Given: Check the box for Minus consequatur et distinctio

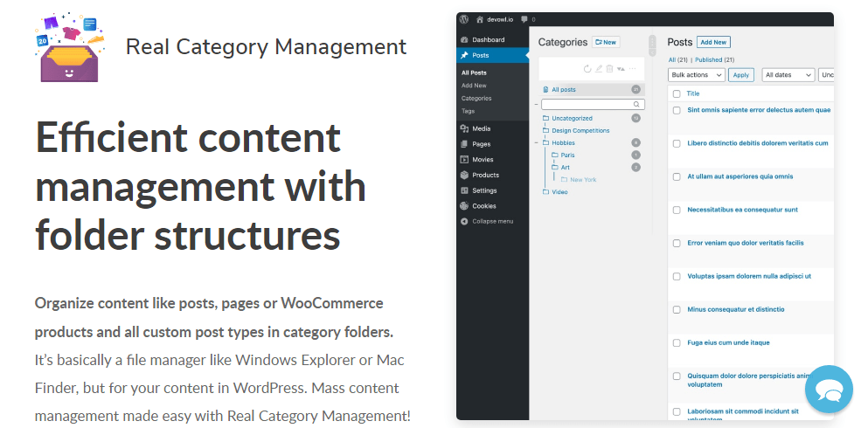Looking at the screenshot, I should (677, 310).
